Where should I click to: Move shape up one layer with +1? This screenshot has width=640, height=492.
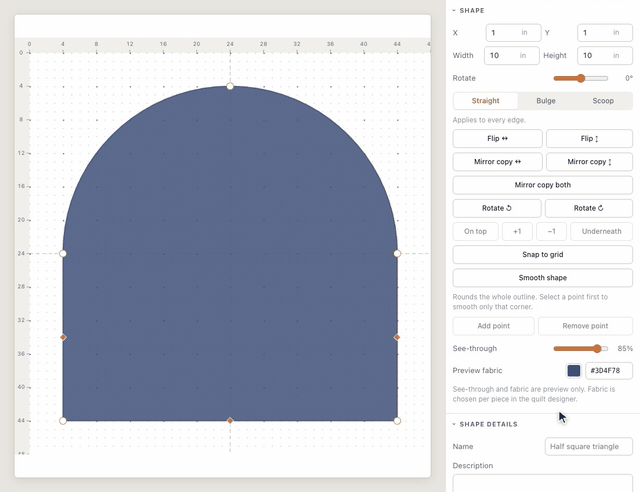[517, 232]
